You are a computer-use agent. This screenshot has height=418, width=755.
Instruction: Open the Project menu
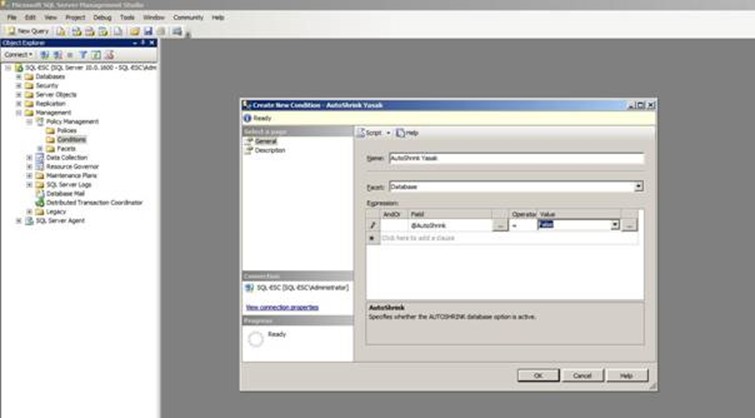click(x=75, y=17)
